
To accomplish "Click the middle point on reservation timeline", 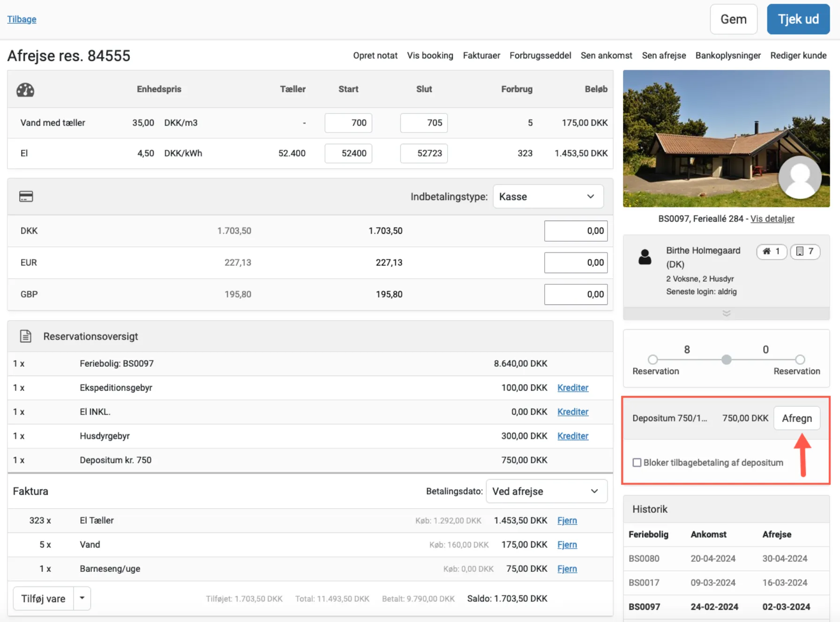I will [726, 360].
